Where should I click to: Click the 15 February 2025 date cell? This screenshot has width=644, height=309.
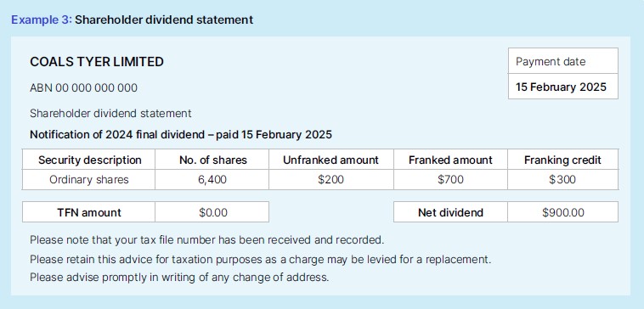click(x=563, y=87)
